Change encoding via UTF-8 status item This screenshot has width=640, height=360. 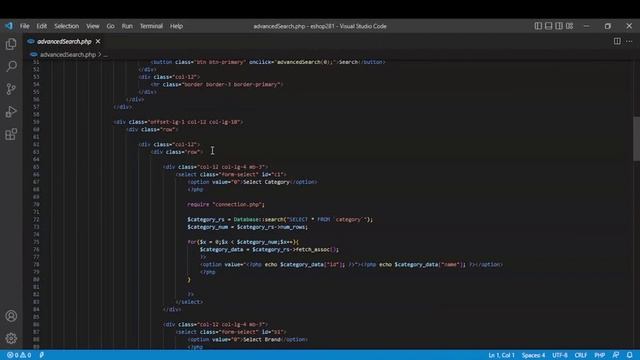(x=560, y=355)
